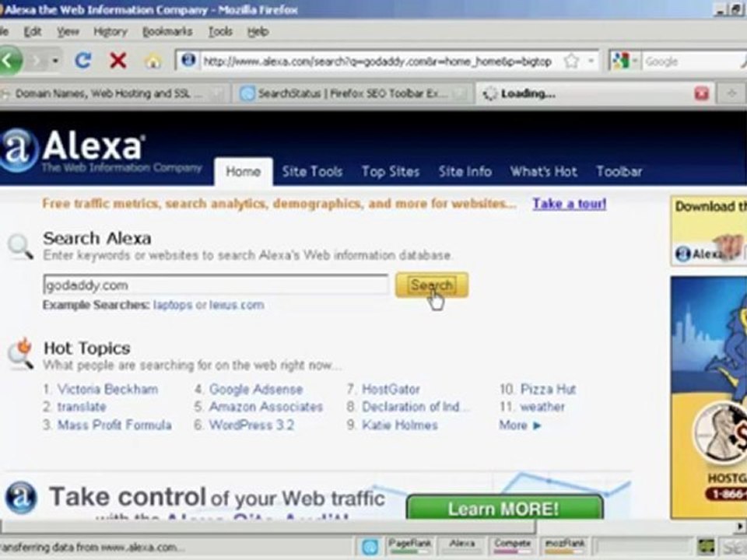Open the Google search engine selector dropdown
The height and width of the screenshot is (560, 747).
[x=625, y=61]
